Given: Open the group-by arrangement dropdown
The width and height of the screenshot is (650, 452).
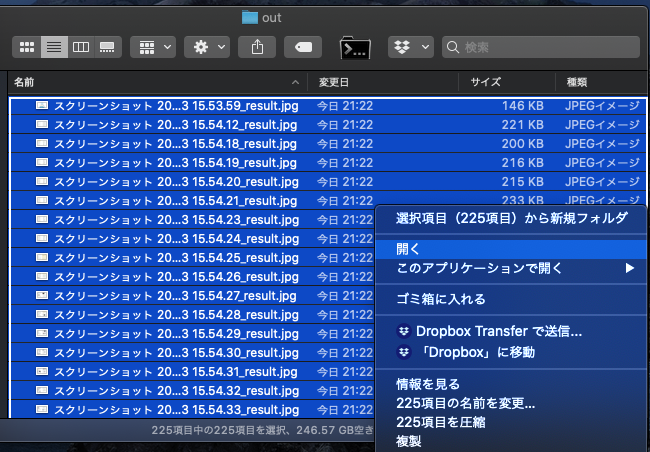Looking at the screenshot, I should coord(153,47).
